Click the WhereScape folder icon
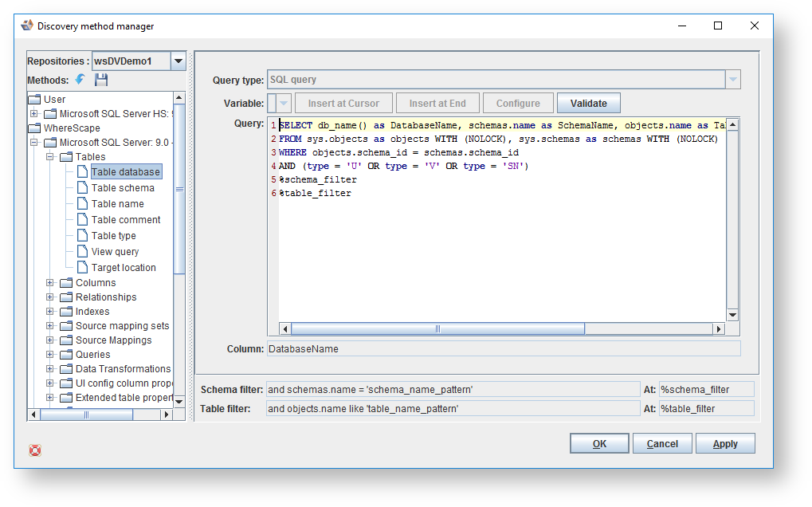This screenshot has height=507, width=812. tap(34, 128)
